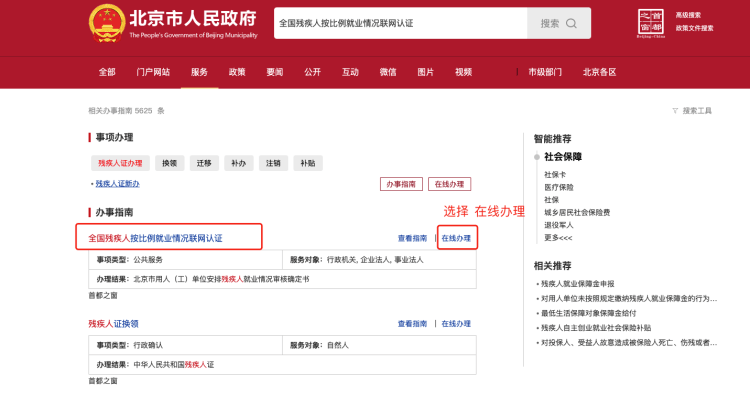Image resolution: width=750 pixels, height=395 pixels.
Task: Open 社保卡 recommendation
Action: click(555, 175)
